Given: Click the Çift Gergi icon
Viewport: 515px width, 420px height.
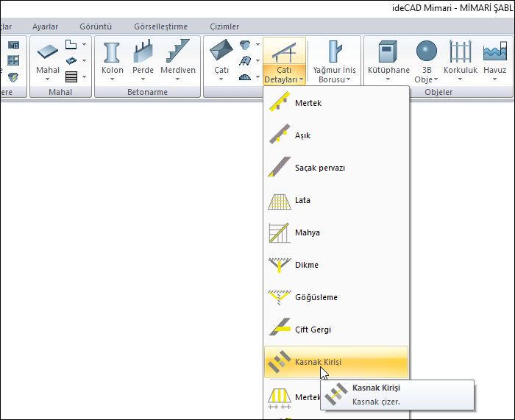Looking at the screenshot, I should coord(280,327).
